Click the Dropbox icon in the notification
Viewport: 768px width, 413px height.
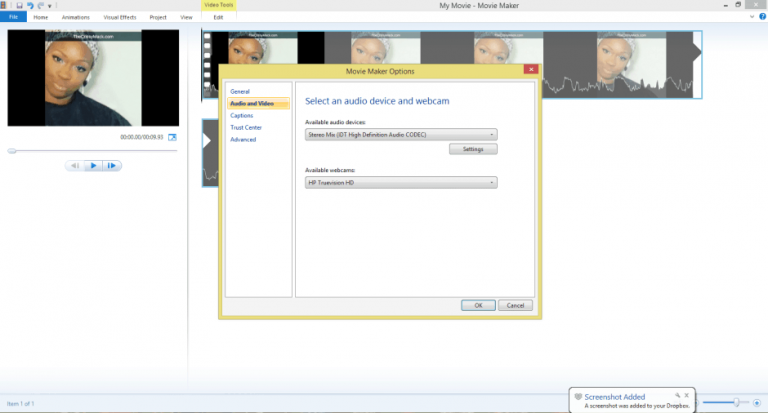pyautogui.click(x=578, y=397)
